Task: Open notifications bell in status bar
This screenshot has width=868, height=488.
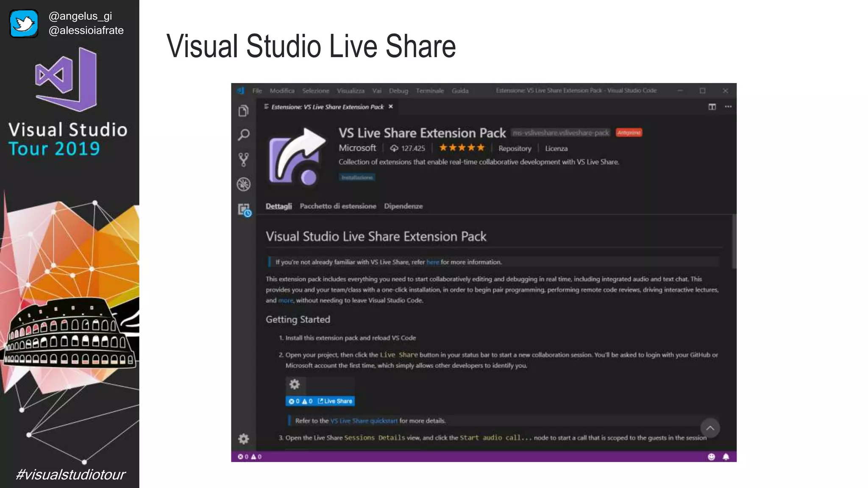Action: [726, 457]
